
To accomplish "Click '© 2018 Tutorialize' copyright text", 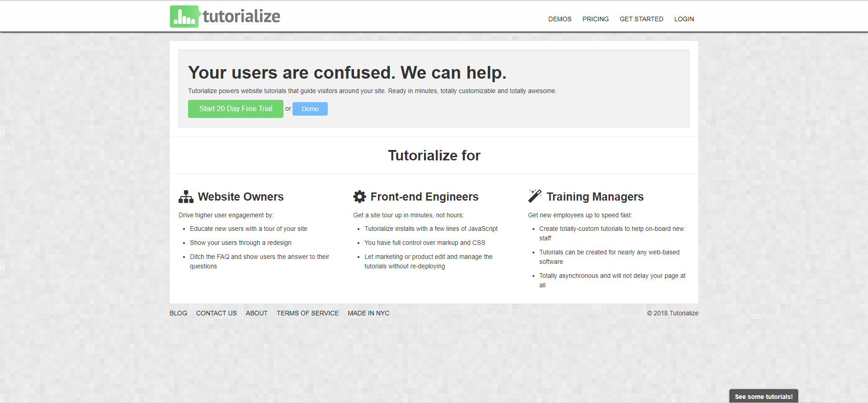I will pyautogui.click(x=673, y=313).
